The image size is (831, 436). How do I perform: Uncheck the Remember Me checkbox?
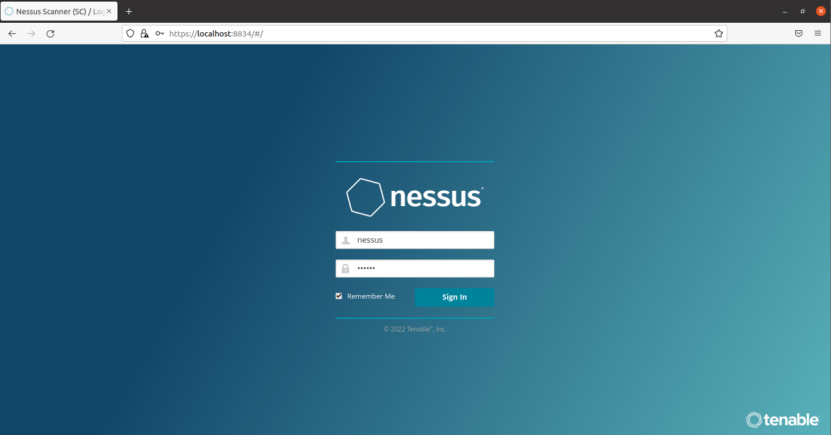[x=339, y=296]
